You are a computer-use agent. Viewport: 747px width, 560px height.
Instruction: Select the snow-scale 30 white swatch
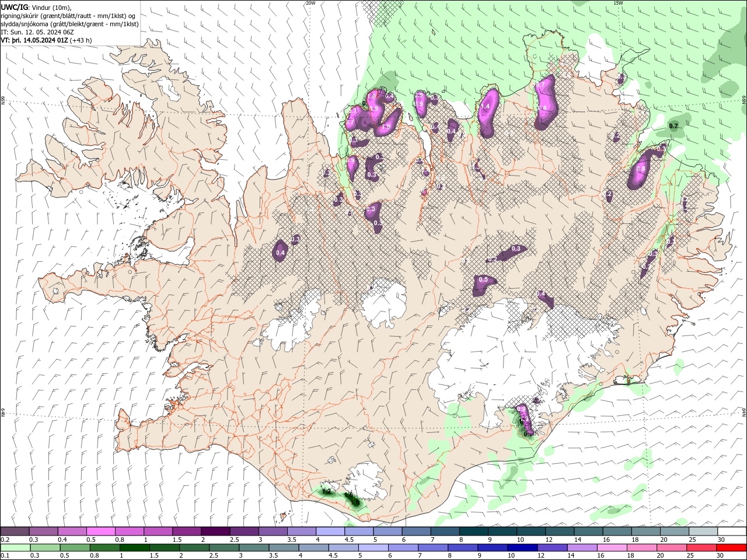[x=731, y=531]
